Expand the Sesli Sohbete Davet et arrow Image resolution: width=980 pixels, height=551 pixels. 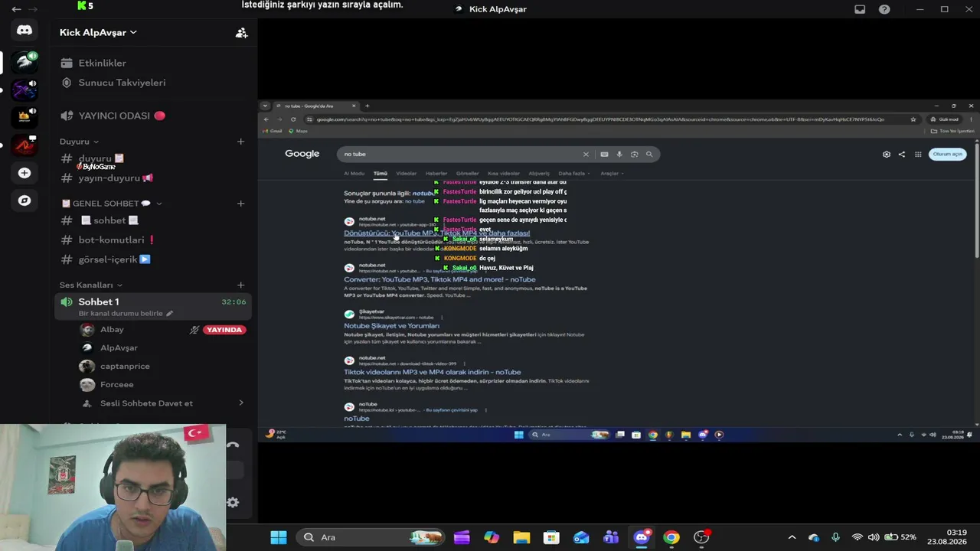241,403
